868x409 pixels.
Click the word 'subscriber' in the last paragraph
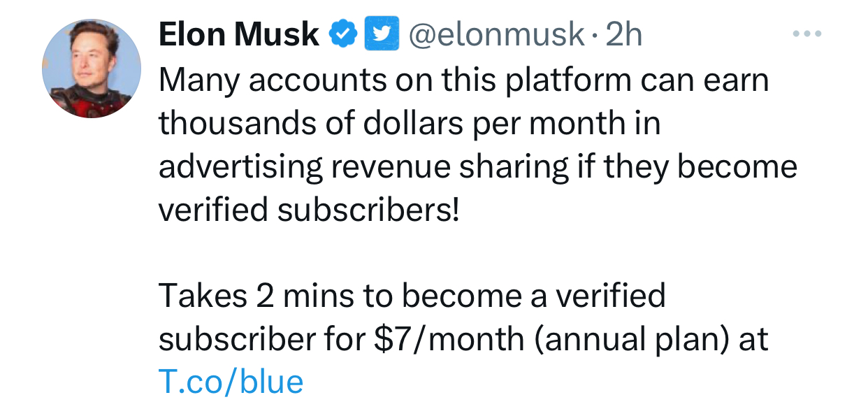240,340
